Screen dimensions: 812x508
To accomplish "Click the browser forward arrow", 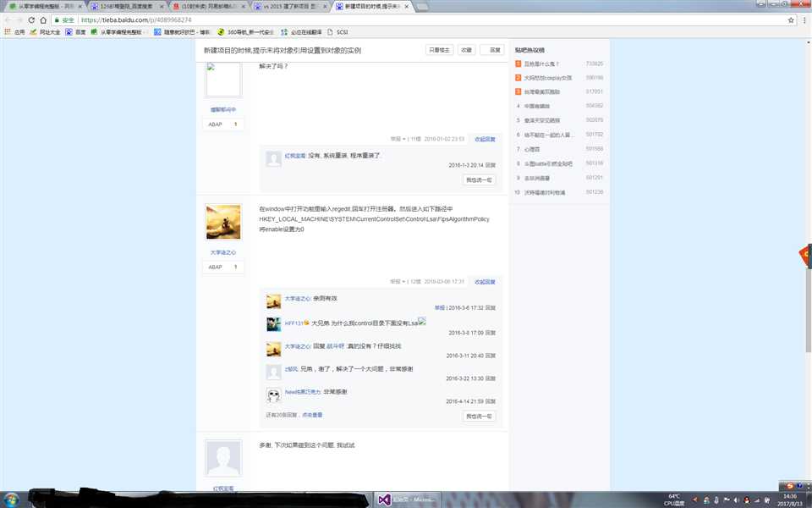I will pos(19,20).
